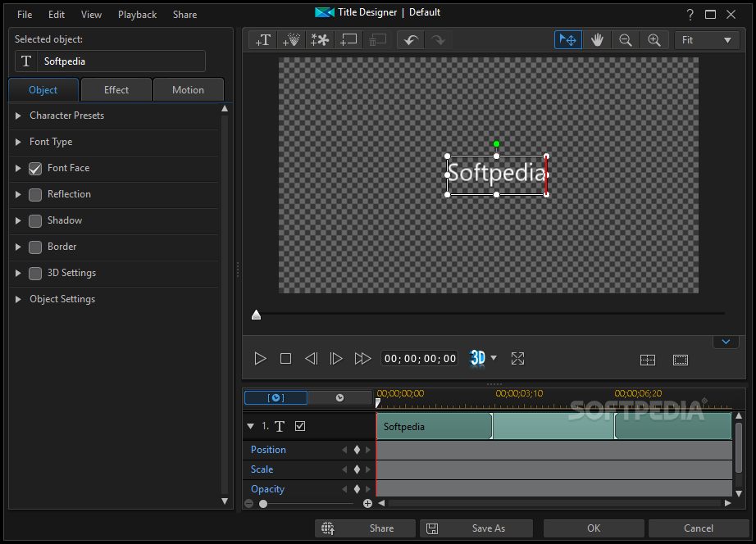Stop the preview playback
Viewport: 756px width, 544px height.
[285, 359]
